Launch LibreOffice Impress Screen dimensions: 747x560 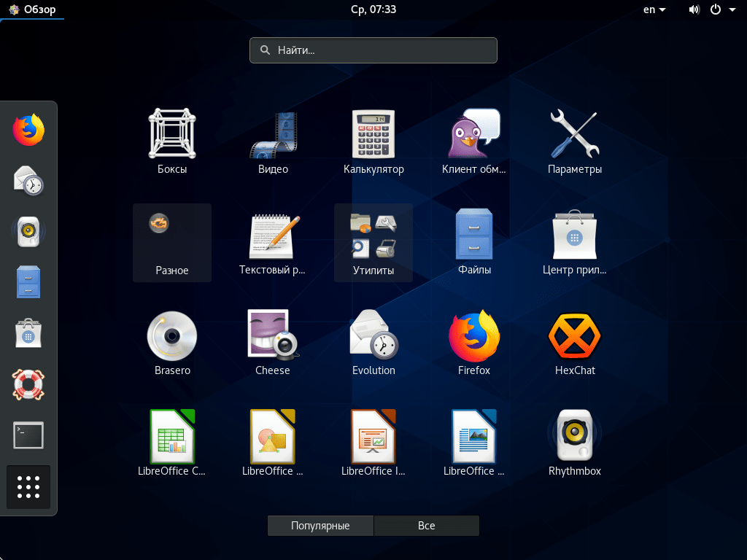(x=373, y=437)
